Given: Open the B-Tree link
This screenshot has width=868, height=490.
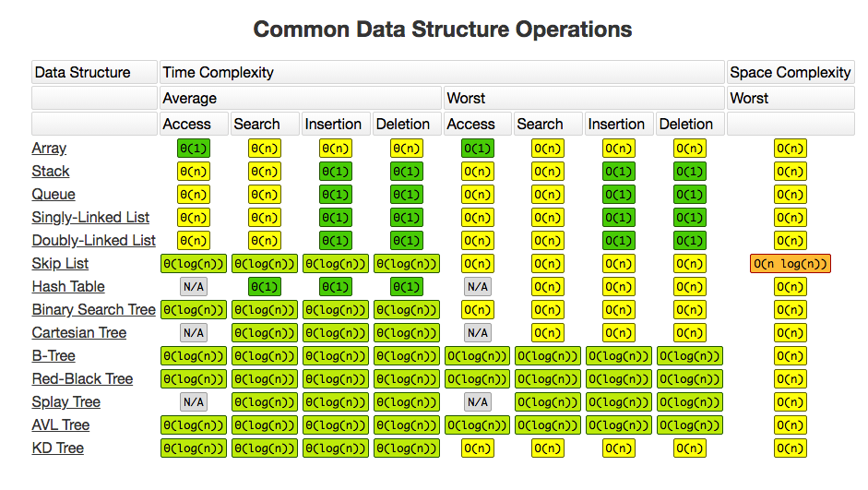Looking at the screenshot, I should (x=54, y=355).
